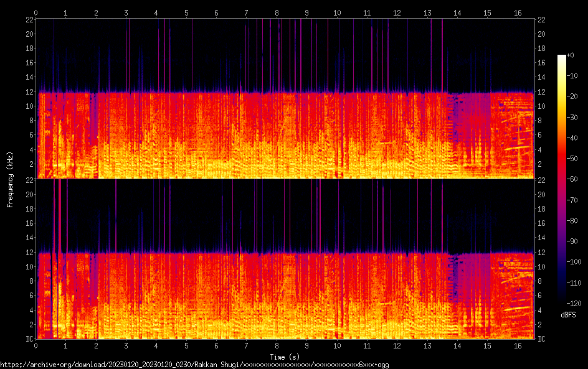
Task: Click the "Frequency (kHz)" axis label
Action: click(x=10, y=179)
